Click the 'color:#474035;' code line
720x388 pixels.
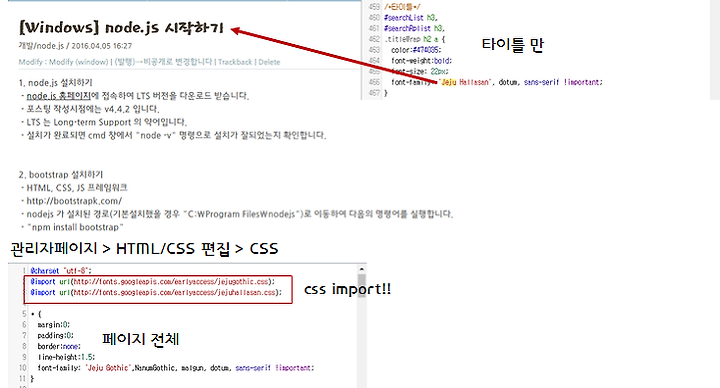coord(416,50)
